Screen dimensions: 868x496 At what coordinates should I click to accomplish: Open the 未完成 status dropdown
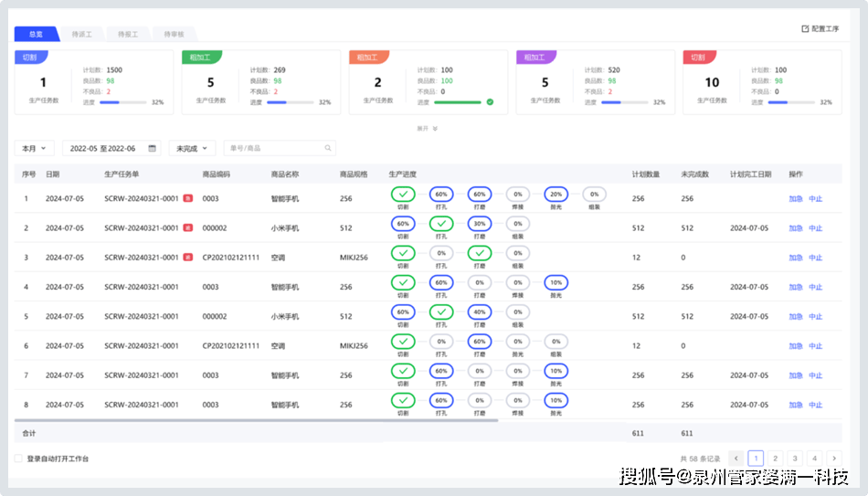(x=192, y=148)
